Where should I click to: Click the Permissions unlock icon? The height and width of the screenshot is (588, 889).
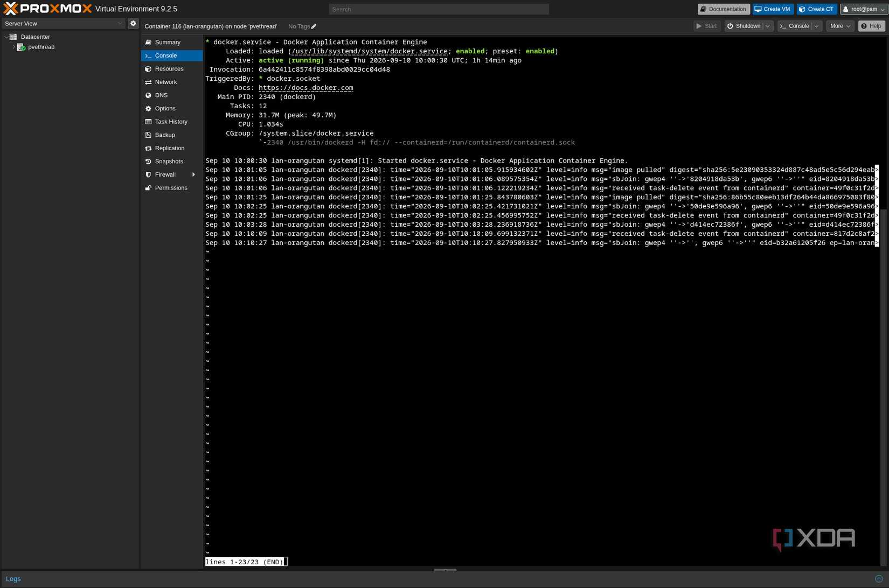point(148,188)
